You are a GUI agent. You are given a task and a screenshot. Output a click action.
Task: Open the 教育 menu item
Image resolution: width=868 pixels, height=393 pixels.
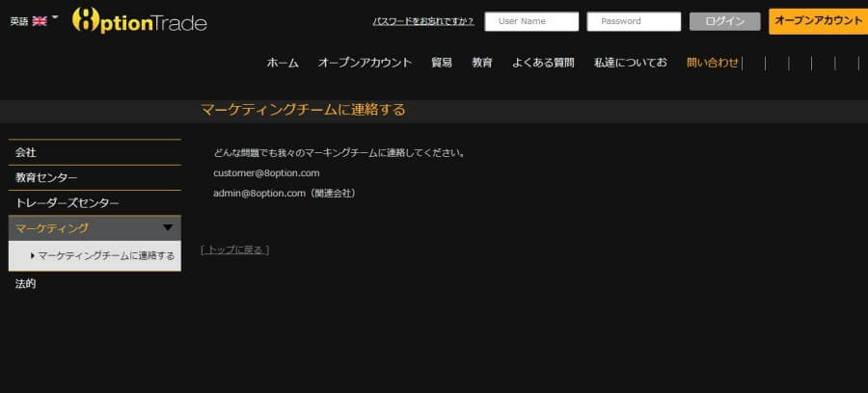(x=482, y=63)
